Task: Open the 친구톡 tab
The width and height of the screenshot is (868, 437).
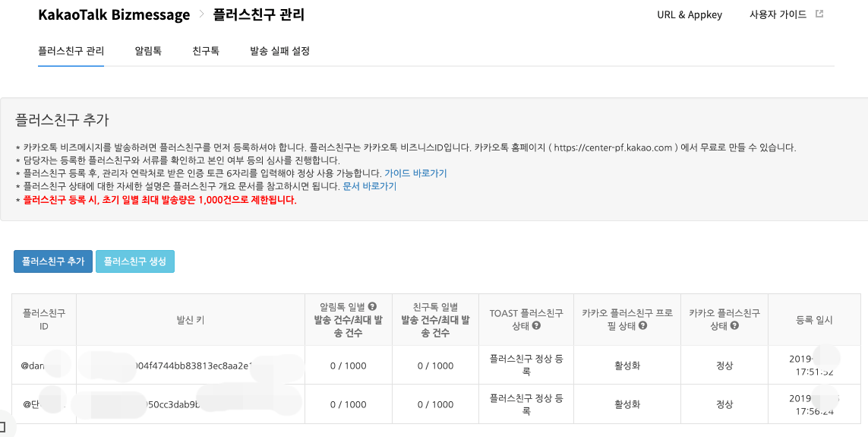Action: (206, 52)
